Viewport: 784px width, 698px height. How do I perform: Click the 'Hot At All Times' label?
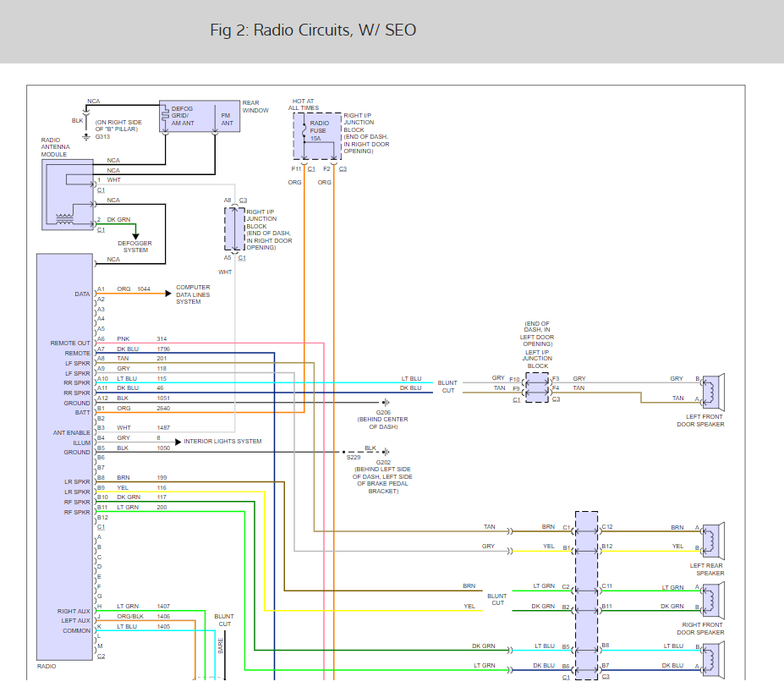304,104
